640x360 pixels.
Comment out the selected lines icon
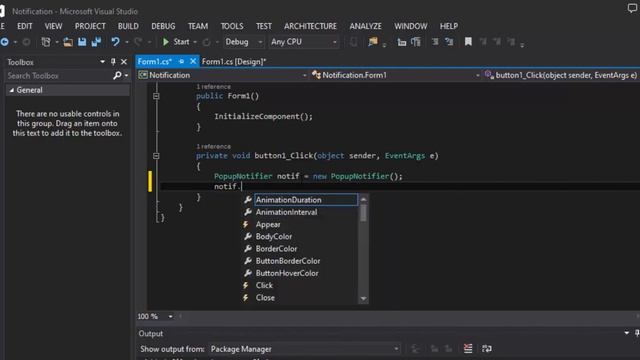[x=435, y=42]
